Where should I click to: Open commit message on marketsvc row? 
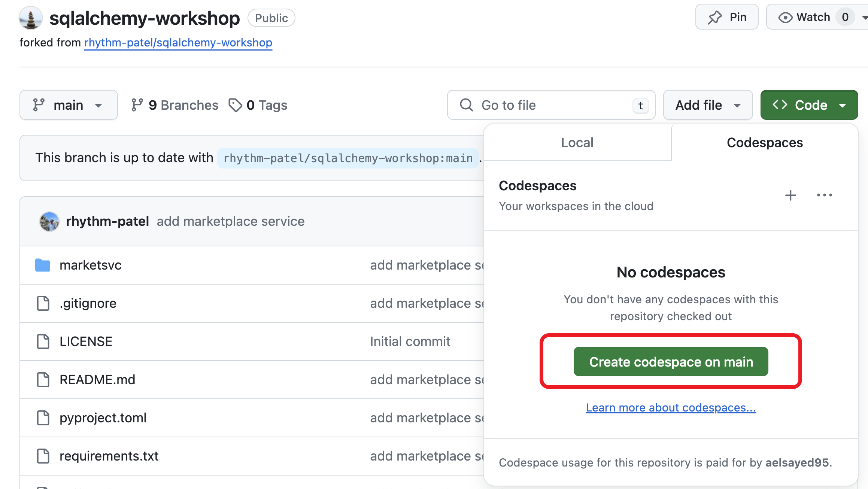[427, 265]
